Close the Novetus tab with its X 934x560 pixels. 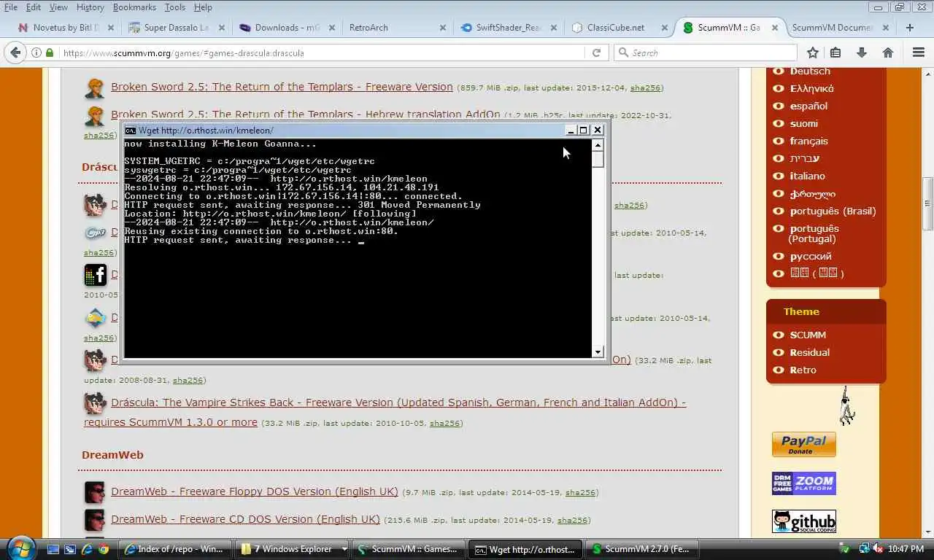click(111, 28)
